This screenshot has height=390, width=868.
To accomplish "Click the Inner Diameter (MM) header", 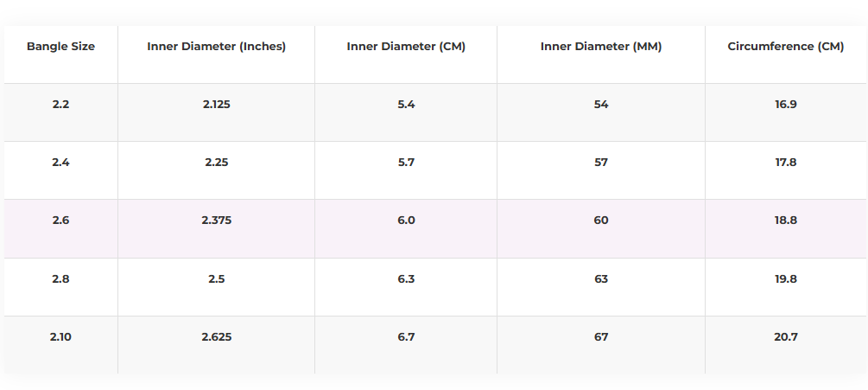I will tap(601, 47).
